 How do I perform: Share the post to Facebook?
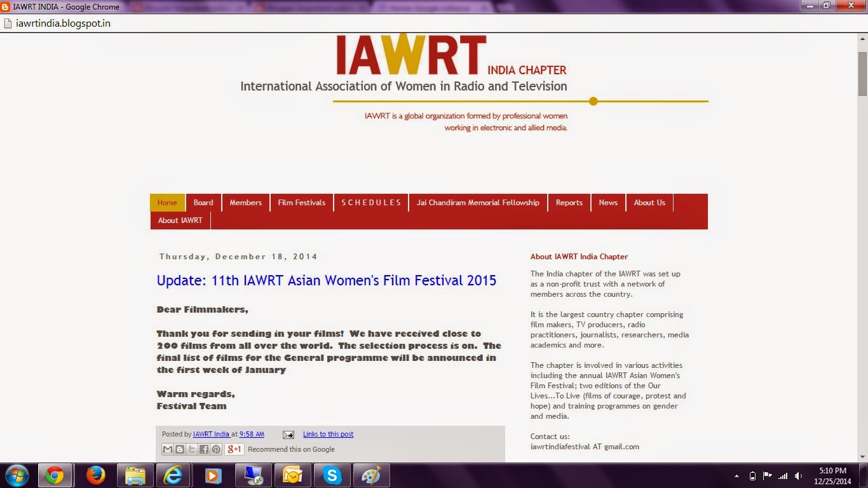click(204, 449)
